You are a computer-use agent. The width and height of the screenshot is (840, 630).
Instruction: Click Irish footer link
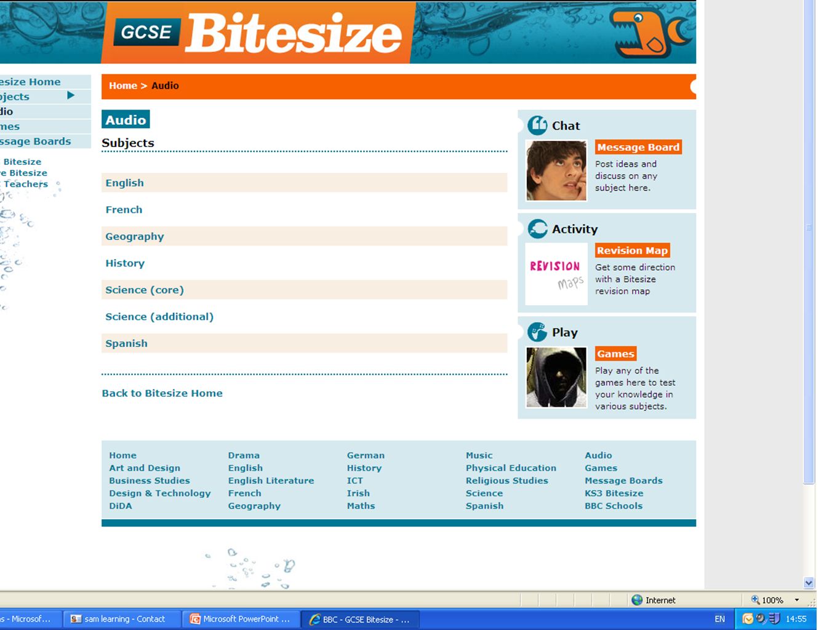tap(358, 493)
